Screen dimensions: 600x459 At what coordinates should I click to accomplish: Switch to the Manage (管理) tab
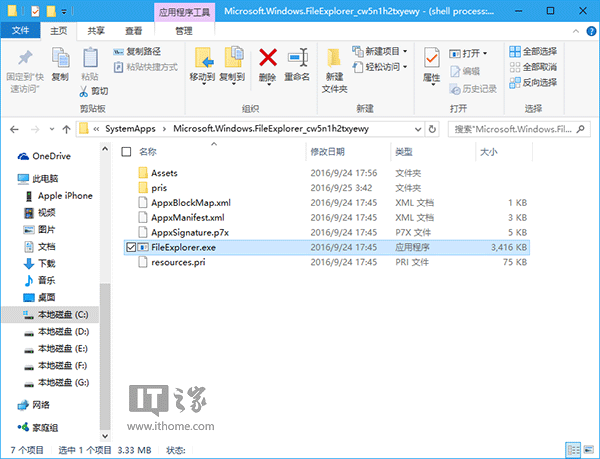184,31
